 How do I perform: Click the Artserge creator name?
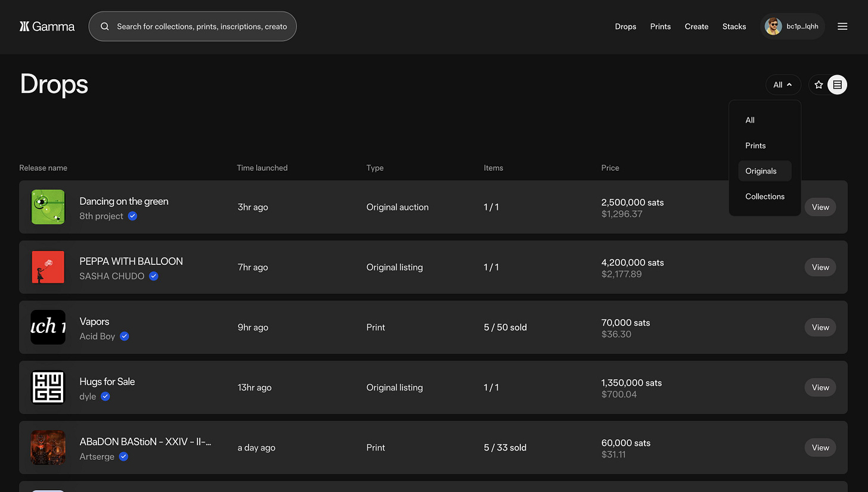point(97,457)
